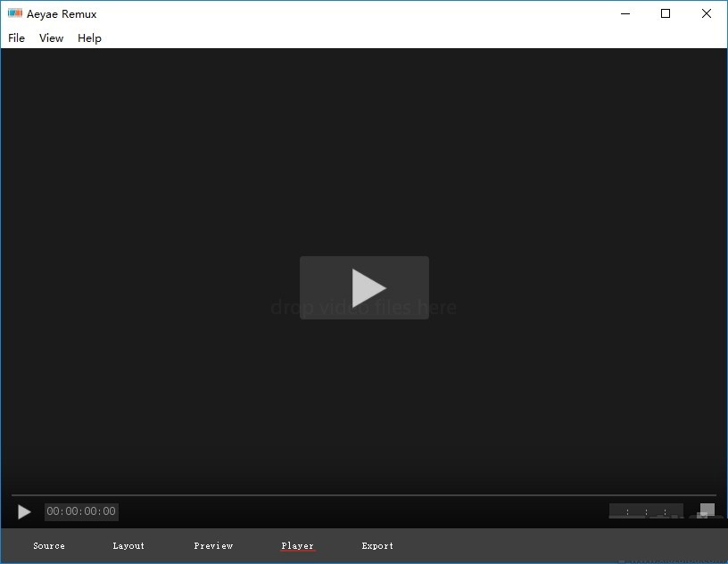Open the Help menu
Viewport: 728px width, 564px height.
coord(89,38)
